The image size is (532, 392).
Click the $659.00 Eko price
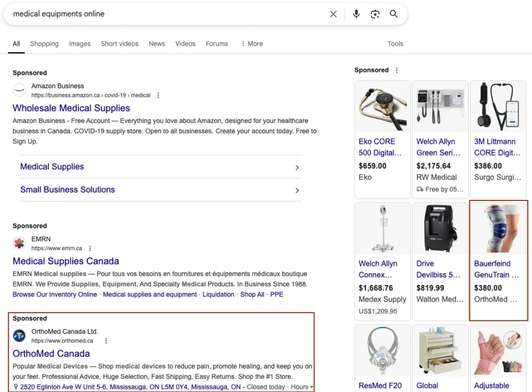tap(373, 166)
